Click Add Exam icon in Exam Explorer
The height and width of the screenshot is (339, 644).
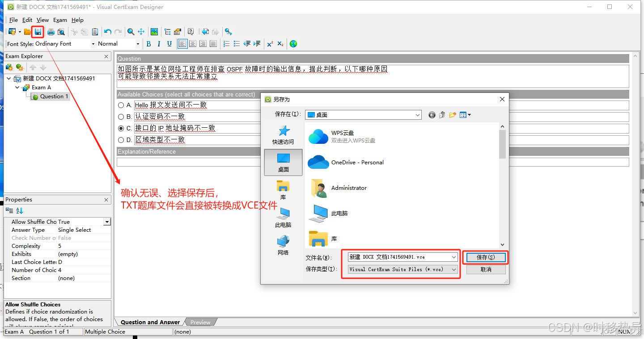click(x=9, y=67)
